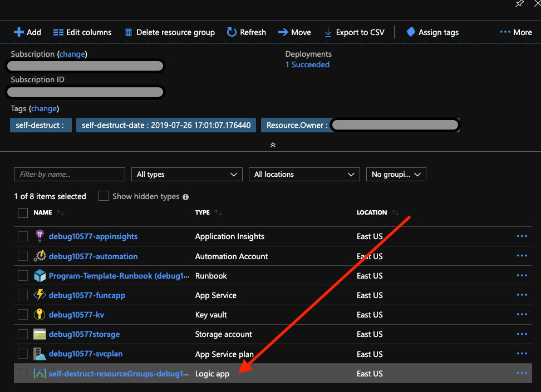Check the debug10577-kv row checkbox
This screenshot has width=541, height=392.
pyautogui.click(x=23, y=315)
